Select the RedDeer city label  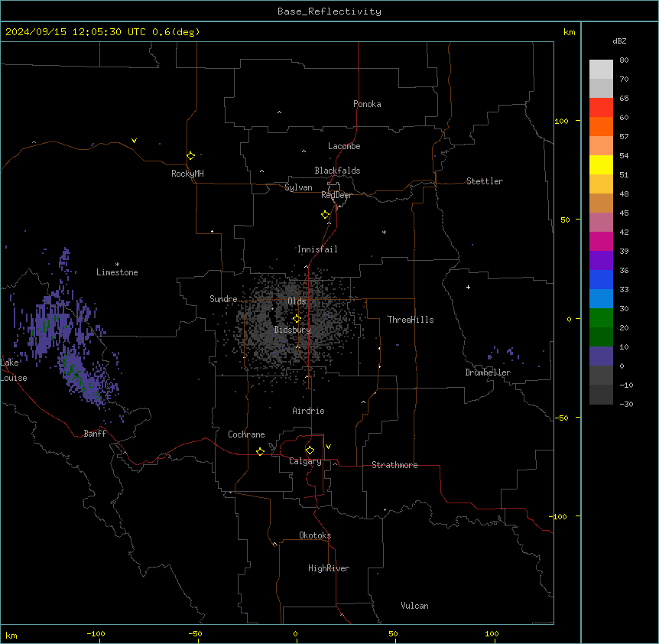click(x=336, y=195)
